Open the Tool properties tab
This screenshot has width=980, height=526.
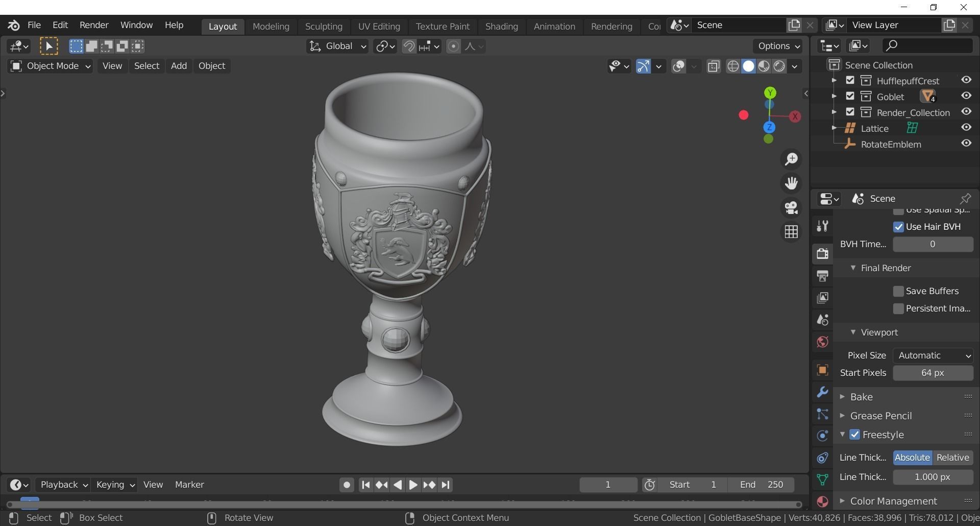[x=822, y=226]
